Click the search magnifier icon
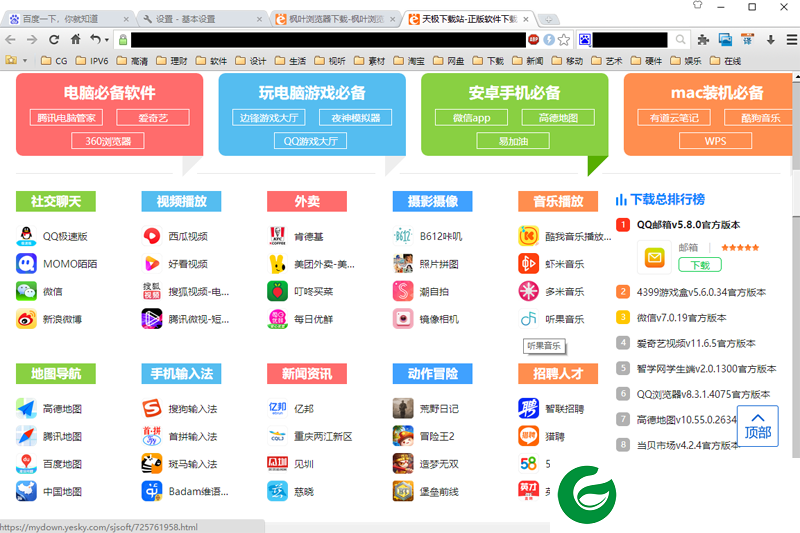The image size is (800, 533). point(680,39)
